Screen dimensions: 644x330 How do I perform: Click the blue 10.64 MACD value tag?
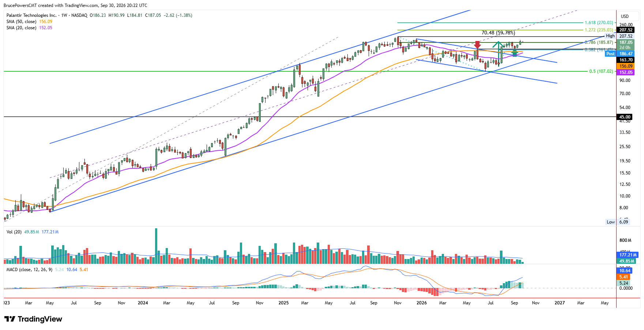pyautogui.click(x=624, y=271)
